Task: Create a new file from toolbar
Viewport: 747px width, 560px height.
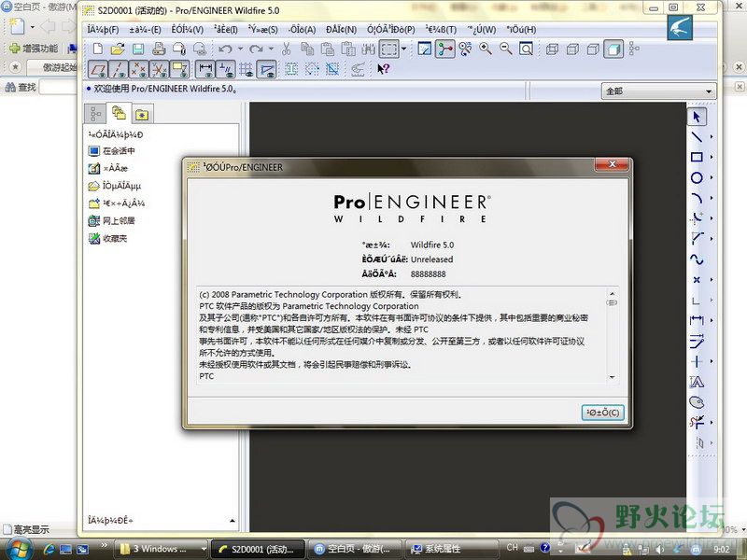Action: pyautogui.click(x=98, y=49)
